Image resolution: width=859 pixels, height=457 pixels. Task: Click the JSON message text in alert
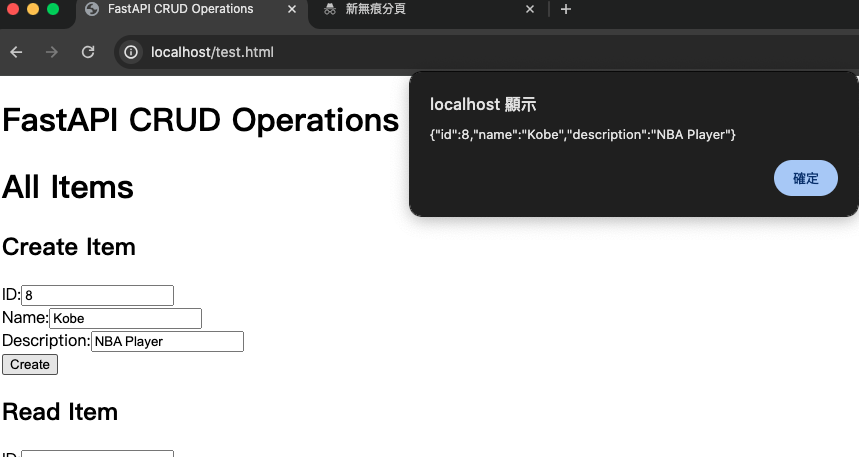click(x=583, y=135)
